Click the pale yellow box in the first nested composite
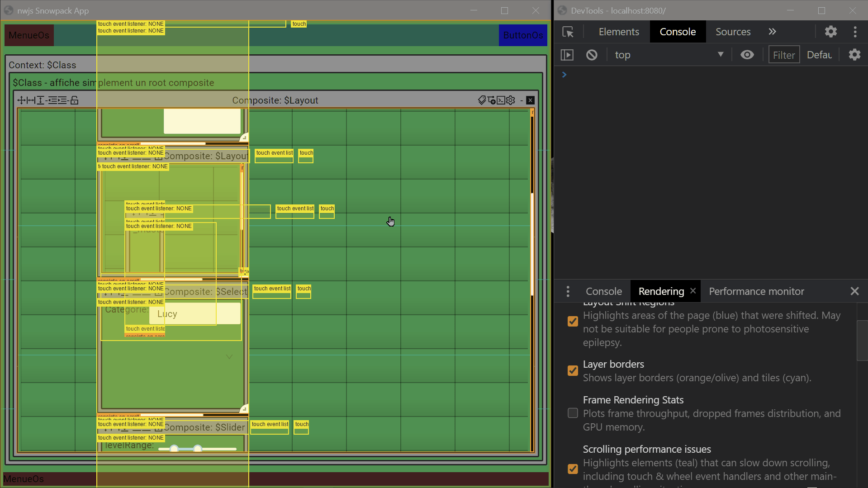The height and width of the screenshot is (488, 868). tap(202, 121)
